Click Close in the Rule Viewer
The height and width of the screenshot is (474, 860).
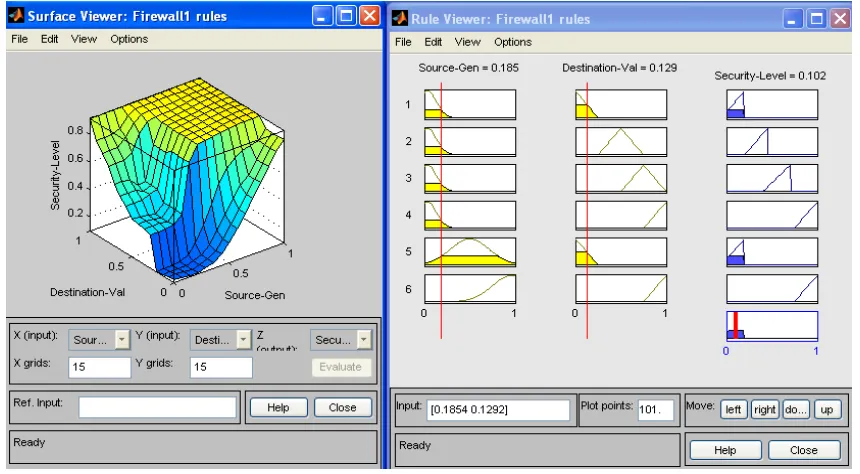[804, 450]
